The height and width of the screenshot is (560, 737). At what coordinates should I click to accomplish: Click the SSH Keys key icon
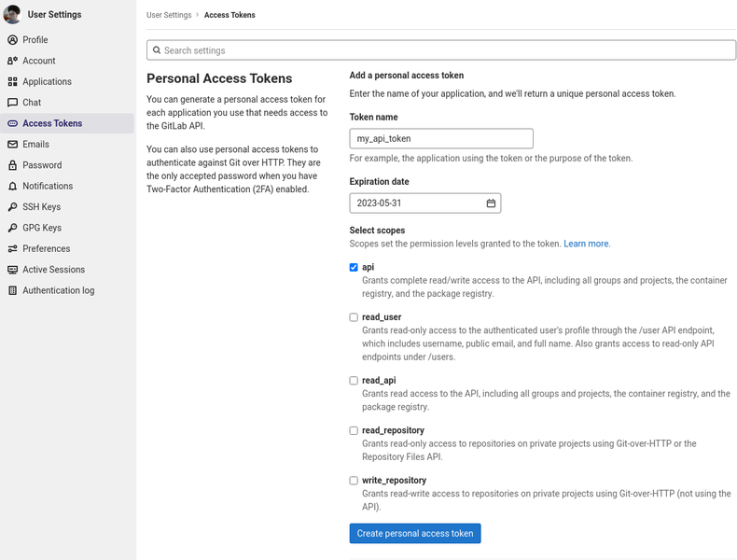(12, 207)
